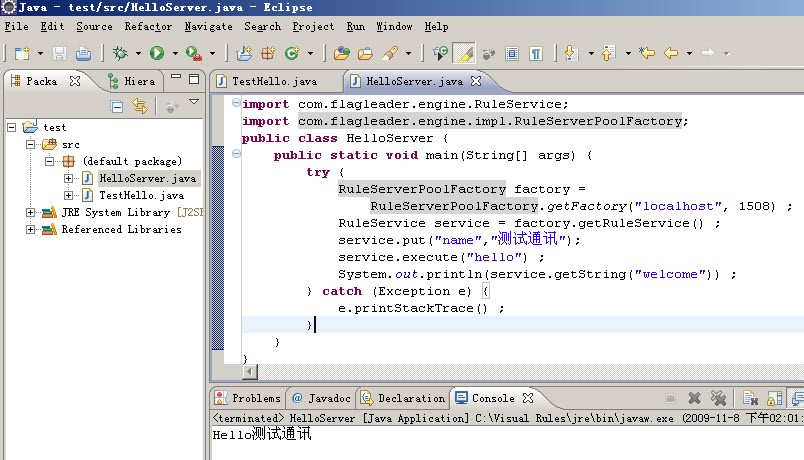Toggle Show Whitespace Characters icon
The width and height of the screenshot is (804, 460).
(536, 53)
